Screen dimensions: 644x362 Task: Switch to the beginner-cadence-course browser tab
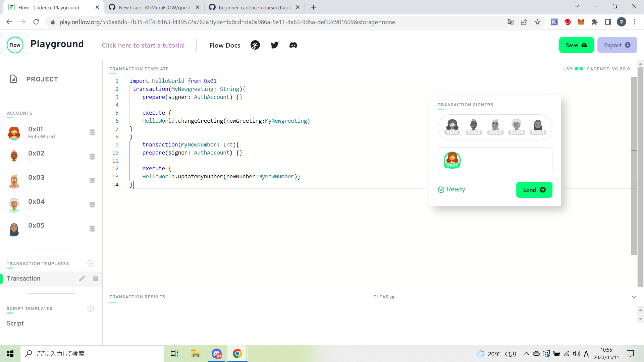[251, 7]
